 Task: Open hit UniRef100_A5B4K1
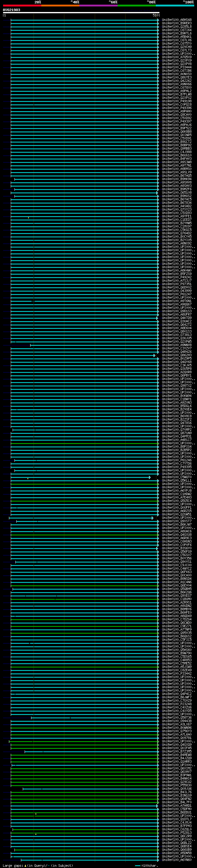[177, 37]
